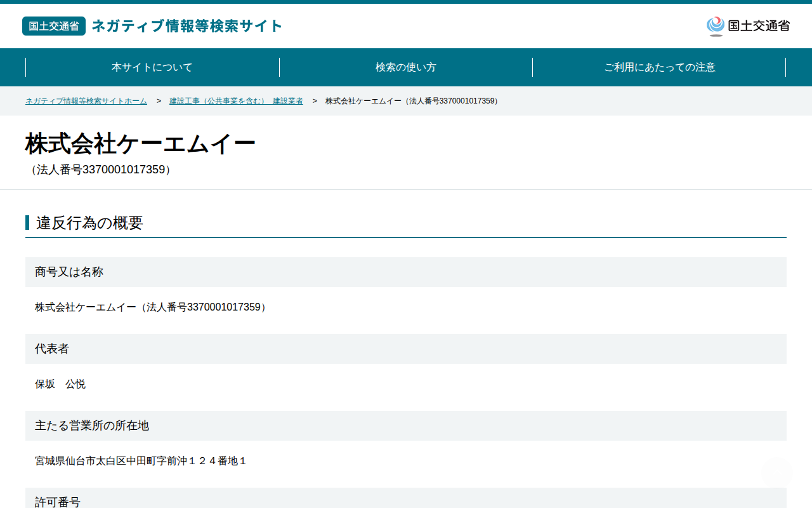Go to ネガティブ情報等検索サイトホーム breadcrumb link
The height and width of the screenshot is (508, 812).
(x=86, y=101)
